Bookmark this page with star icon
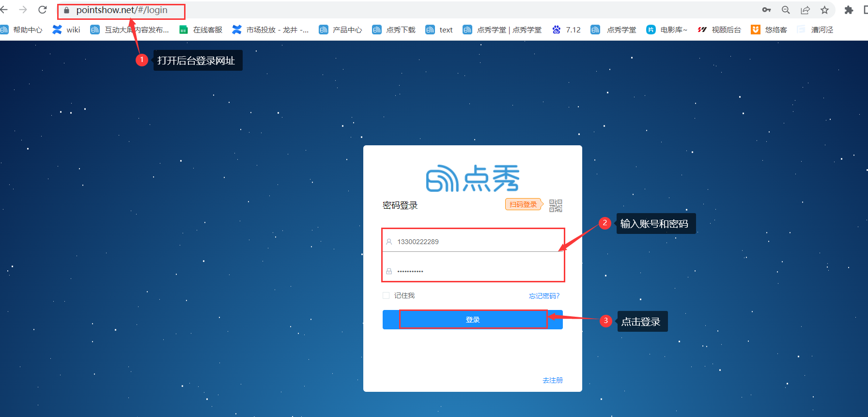Image resolution: width=868 pixels, height=417 pixels. [824, 10]
